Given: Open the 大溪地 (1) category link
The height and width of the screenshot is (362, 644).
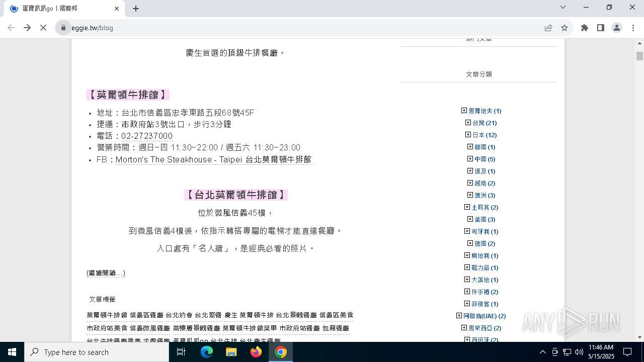Looking at the screenshot, I should tap(485, 280).
